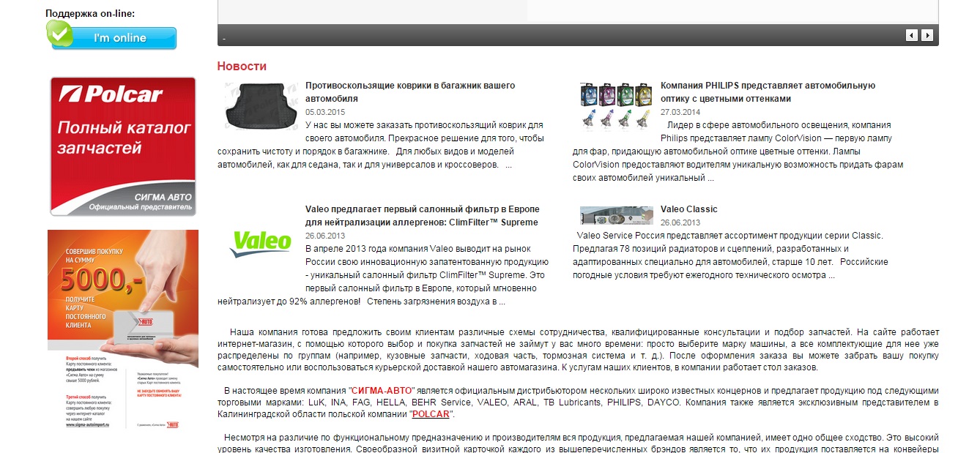
Task: Click the Valeo Classic news thumbnail
Action: point(616,216)
